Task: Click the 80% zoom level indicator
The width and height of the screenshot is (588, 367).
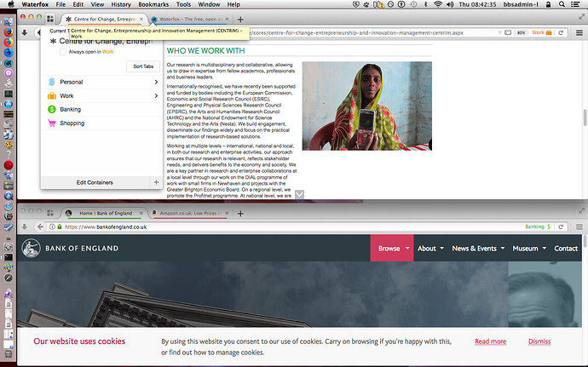Action: (522, 32)
